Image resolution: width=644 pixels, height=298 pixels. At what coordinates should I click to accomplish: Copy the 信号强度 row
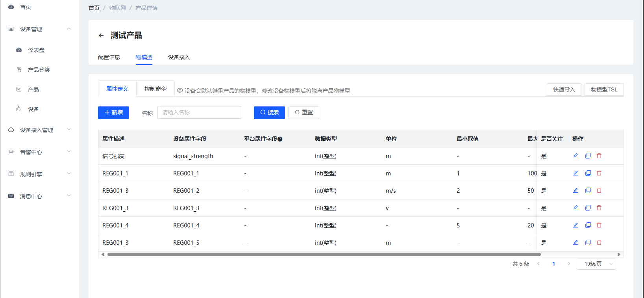point(588,156)
